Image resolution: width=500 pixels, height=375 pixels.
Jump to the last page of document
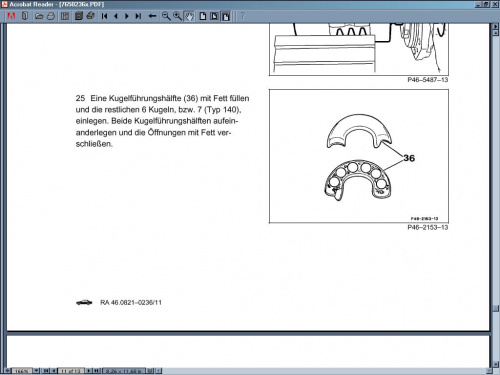coord(138,16)
